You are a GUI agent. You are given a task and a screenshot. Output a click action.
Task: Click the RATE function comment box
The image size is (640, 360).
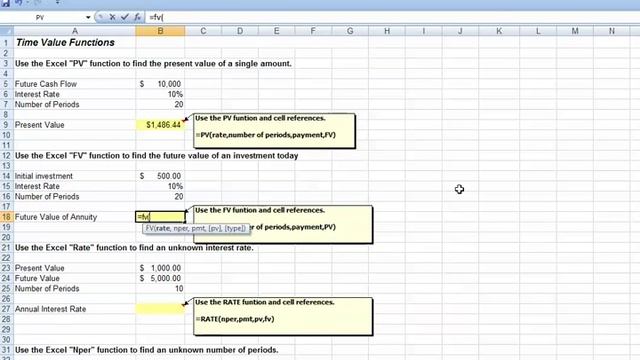tap(283, 316)
